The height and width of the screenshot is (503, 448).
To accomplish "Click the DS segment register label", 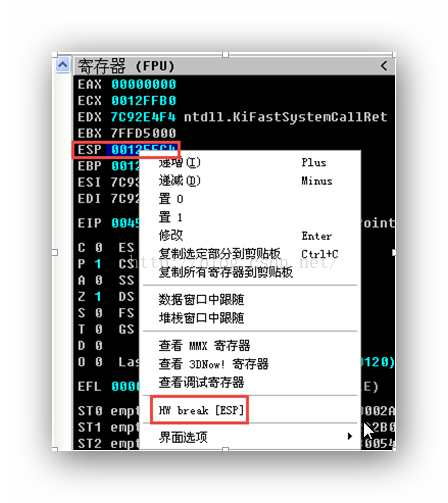I will (x=126, y=297).
